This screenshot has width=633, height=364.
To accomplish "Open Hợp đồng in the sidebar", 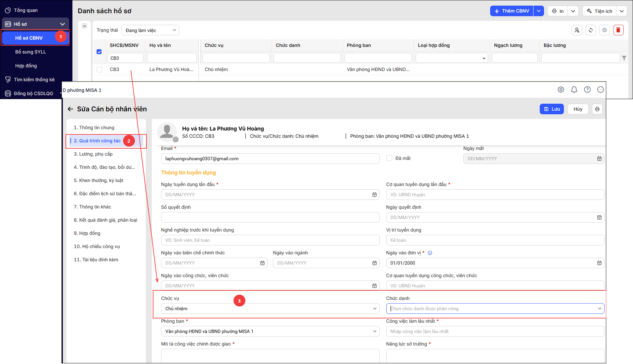I will (x=26, y=66).
